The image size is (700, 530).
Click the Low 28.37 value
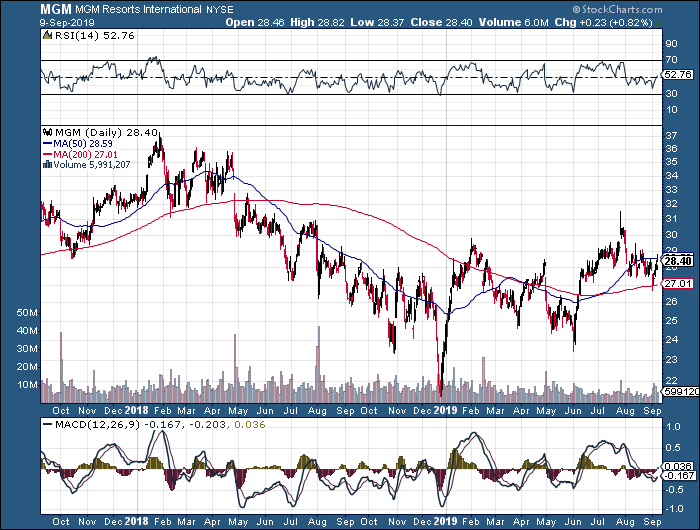point(377,22)
